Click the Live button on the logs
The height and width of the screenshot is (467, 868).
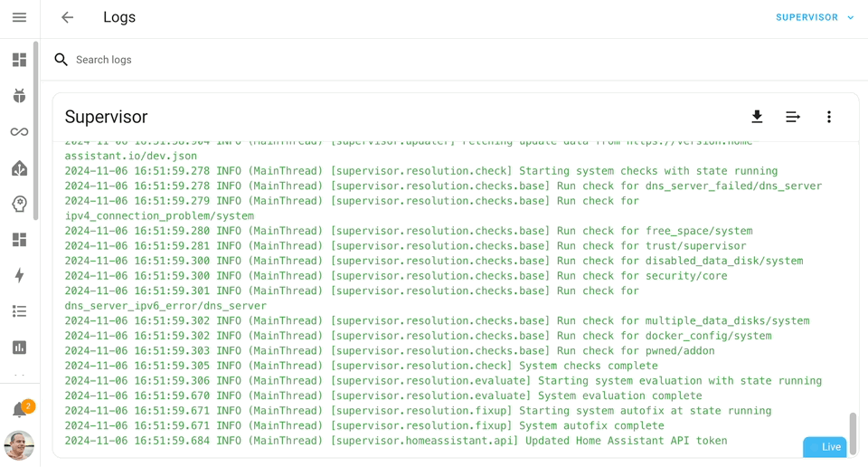[825, 447]
